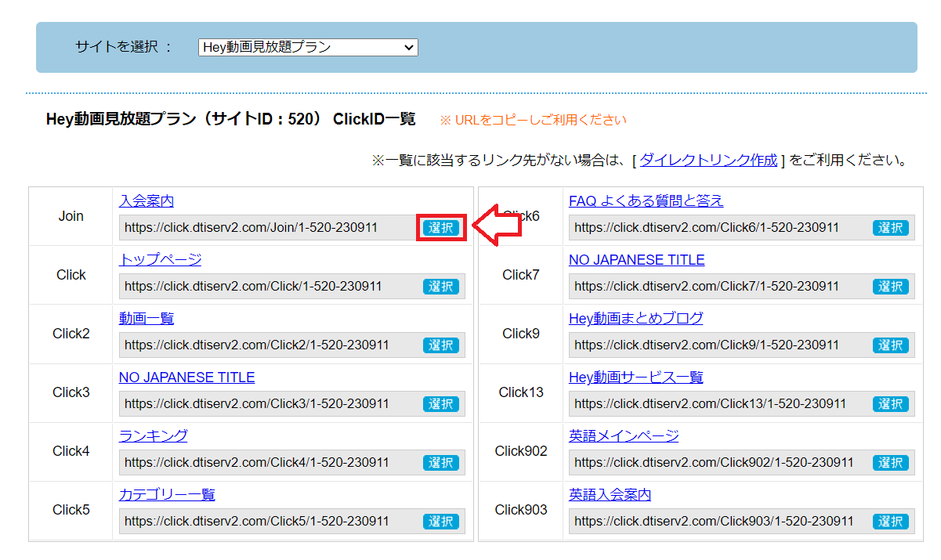Click the "Click7" row label
Screen dimensions: 941x560
(521, 275)
